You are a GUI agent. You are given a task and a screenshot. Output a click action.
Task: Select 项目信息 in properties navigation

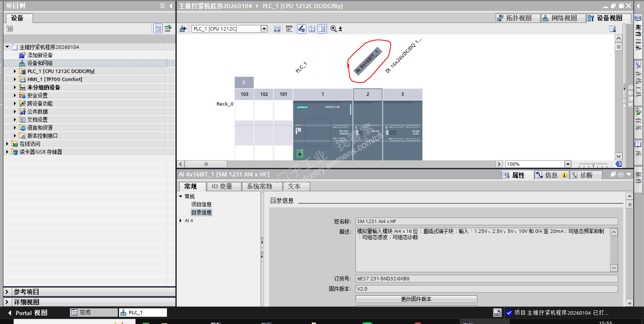(201, 204)
